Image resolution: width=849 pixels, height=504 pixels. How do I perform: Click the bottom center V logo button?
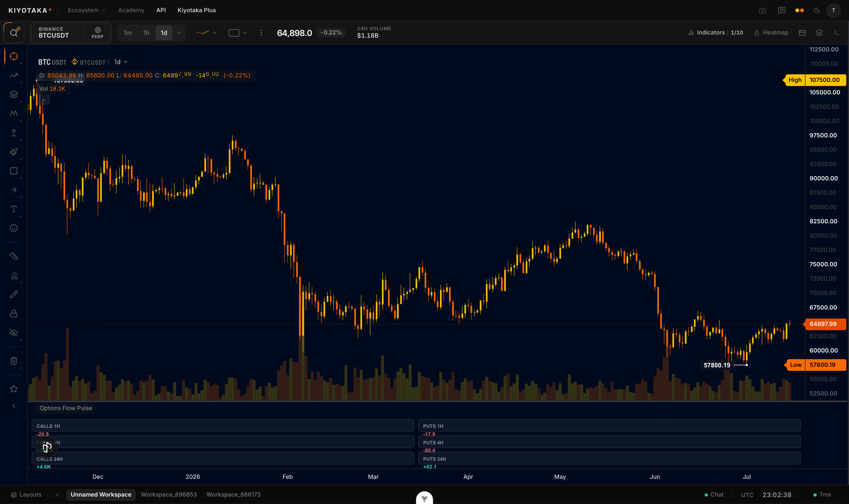[424, 498]
